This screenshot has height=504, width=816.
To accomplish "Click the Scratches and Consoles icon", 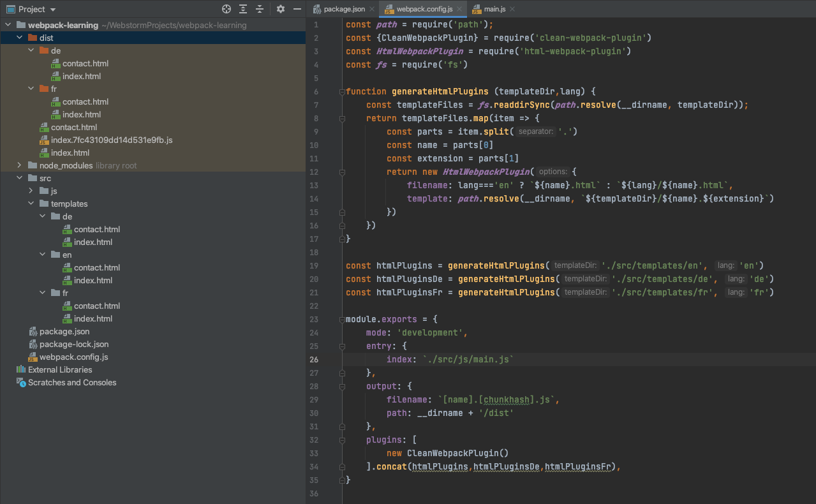I will (21, 383).
